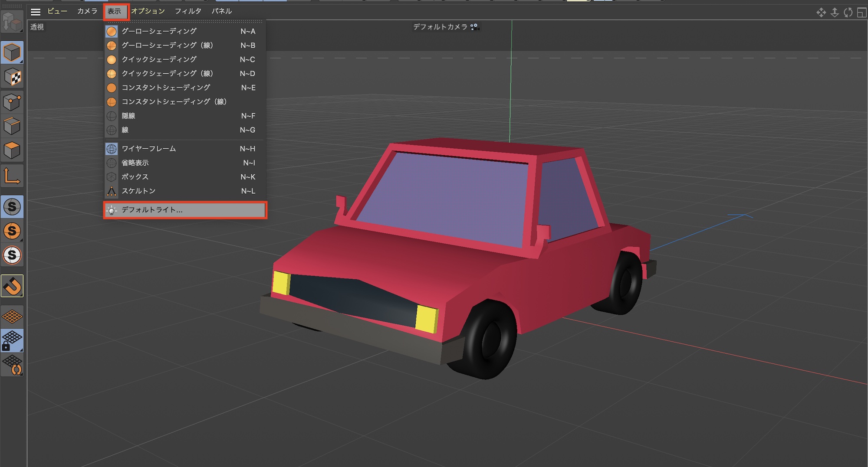This screenshot has width=868, height=467.
Task: Expand the フィルタ menu
Action: [x=188, y=11]
